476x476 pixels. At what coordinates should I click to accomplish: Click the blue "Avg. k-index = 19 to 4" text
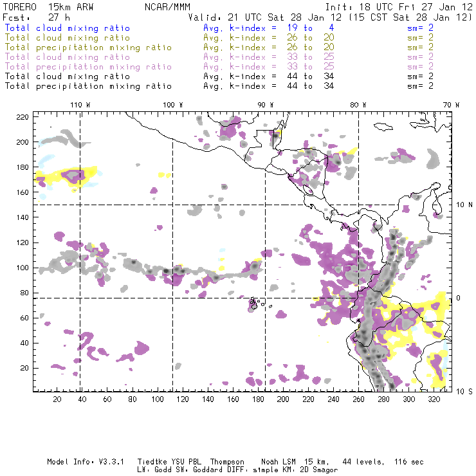coord(269,28)
